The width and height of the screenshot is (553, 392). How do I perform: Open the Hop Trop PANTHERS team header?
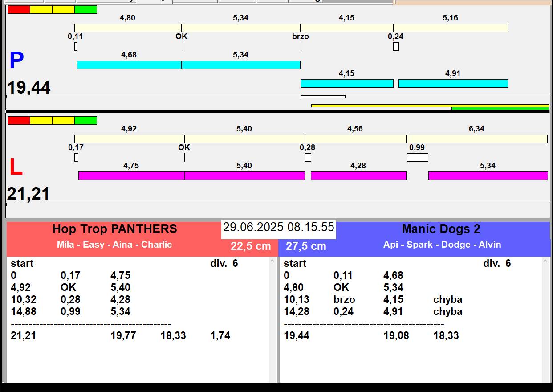point(114,229)
